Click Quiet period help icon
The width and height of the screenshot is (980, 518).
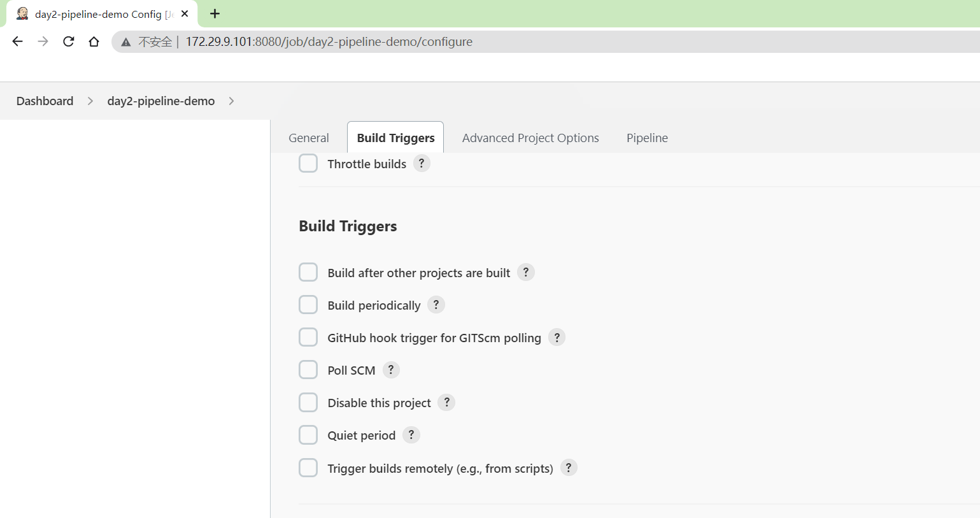[x=411, y=435]
